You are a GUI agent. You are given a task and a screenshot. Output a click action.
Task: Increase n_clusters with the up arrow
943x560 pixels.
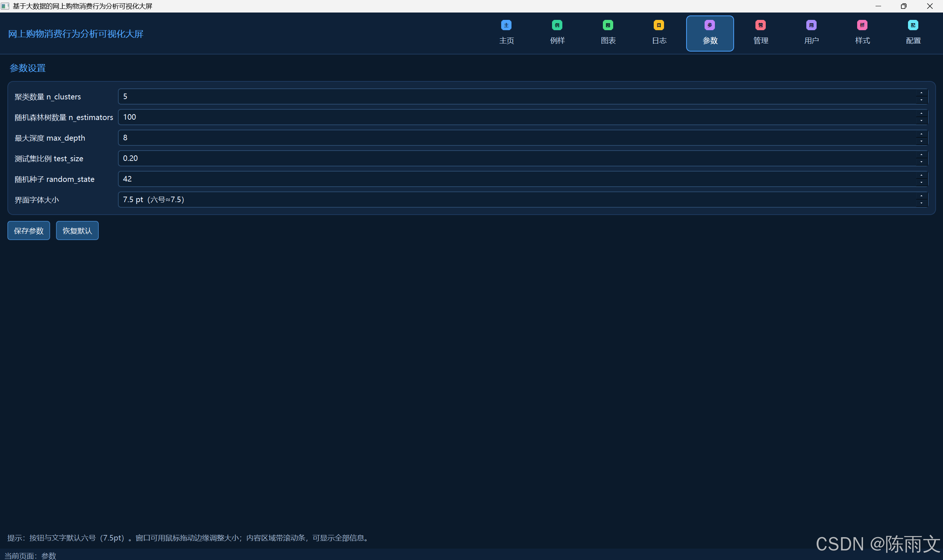921,93
